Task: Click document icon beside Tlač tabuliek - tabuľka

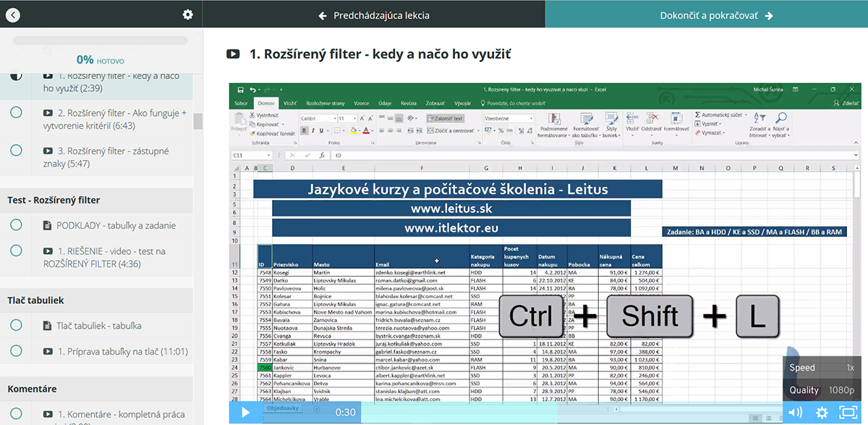Action: pos(48,326)
